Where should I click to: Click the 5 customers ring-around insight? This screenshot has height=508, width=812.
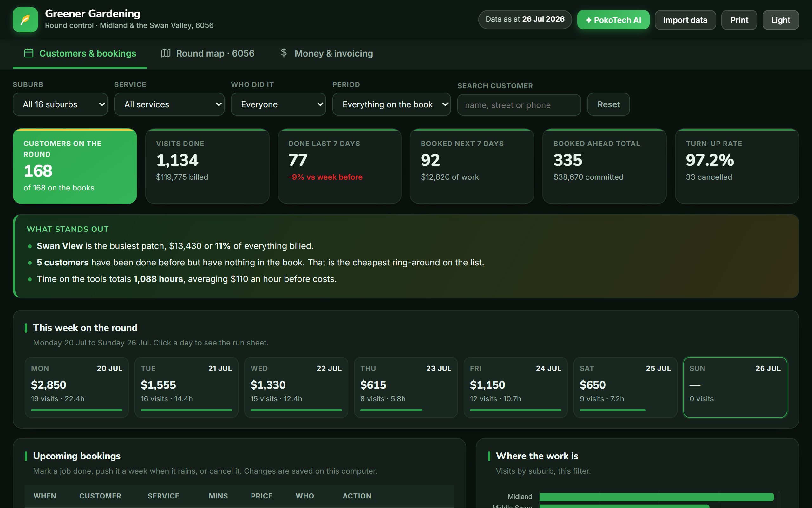[x=260, y=262]
